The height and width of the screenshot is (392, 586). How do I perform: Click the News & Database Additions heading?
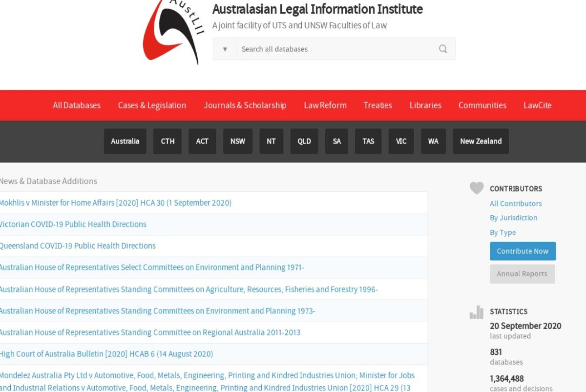point(48,181)
